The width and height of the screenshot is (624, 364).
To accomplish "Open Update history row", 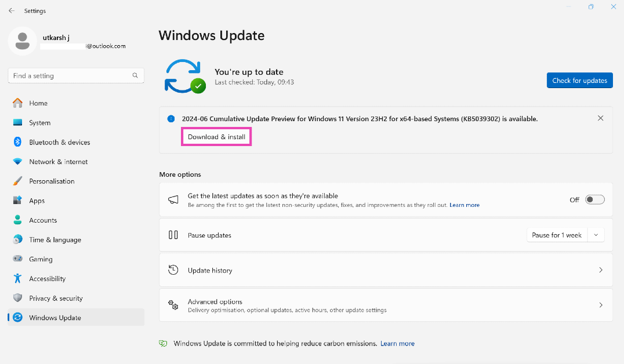I will pyautogui.click(x=386, y=270).
